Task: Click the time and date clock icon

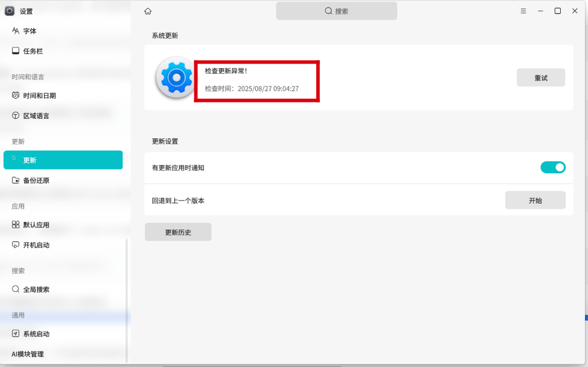Action: coord(16,95)
